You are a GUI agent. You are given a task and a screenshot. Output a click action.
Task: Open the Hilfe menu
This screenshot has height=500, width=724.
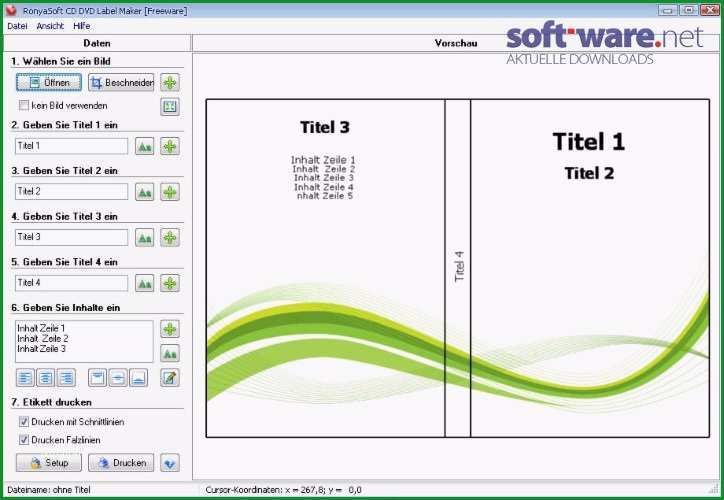coord(82,26)
